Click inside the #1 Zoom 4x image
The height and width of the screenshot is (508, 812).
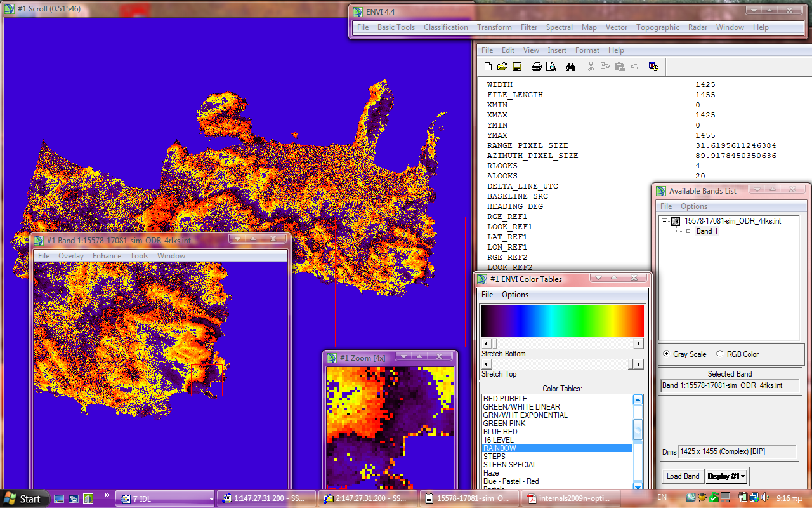coord(390,429)
